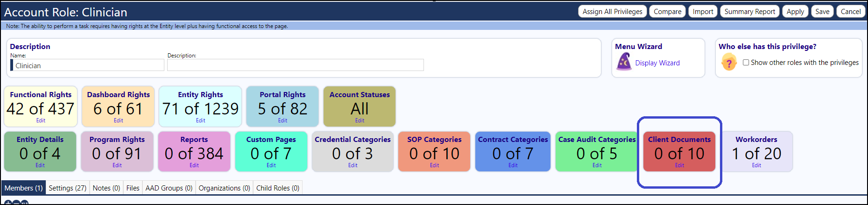
Task: Edit Reports 0 of 384
Action: [194, 165]
